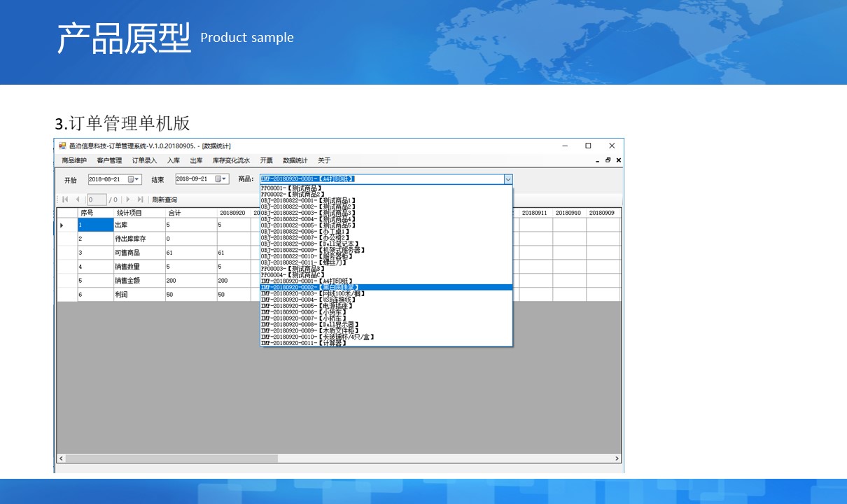Image resolution: width=847 pixels, height=504 pixels.
Task: Click horizontal scrollbar right arrow
Action: point(617,458)
